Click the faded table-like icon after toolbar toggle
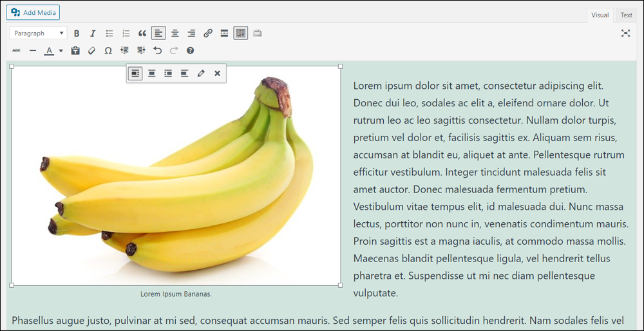This screenshot has width=644, height=331. [x=257, y=33]
